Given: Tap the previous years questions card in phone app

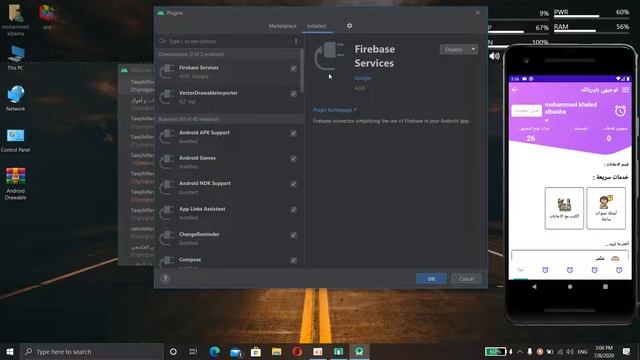Looking at the screenshot, I should coord(606,208).
